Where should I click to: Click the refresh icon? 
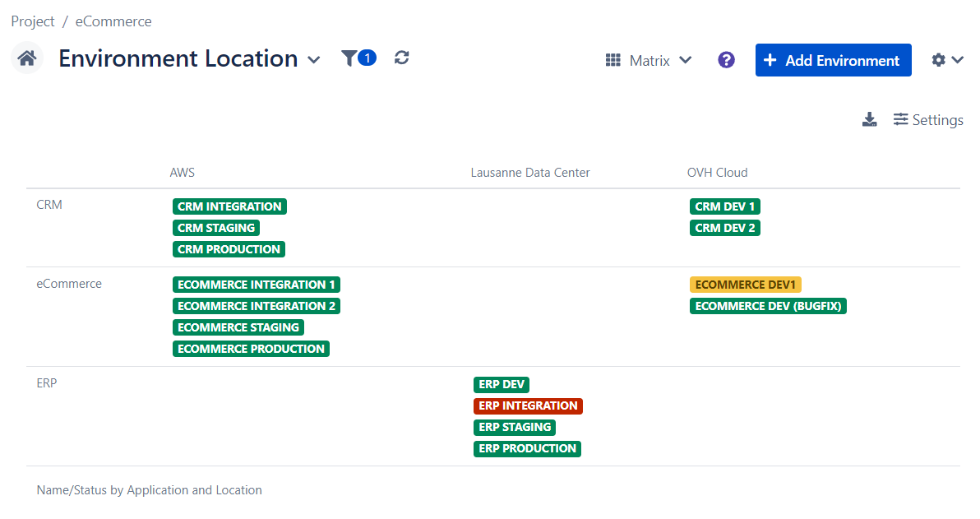(x=401, y=58)
